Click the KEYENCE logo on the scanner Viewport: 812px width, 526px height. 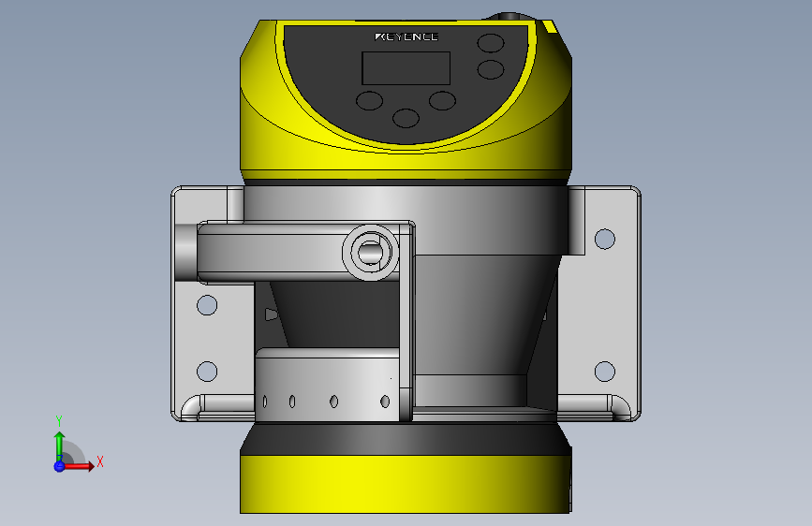pyautogui.click(x=406, y=37)
